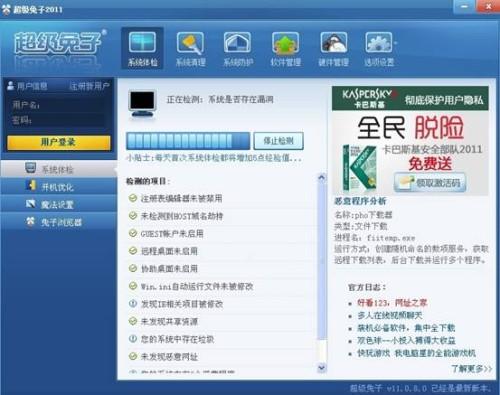This screenshot has height=395, width=500.
Task: Open the 装机必备软件，集中全下载 link
Action: 406,328
